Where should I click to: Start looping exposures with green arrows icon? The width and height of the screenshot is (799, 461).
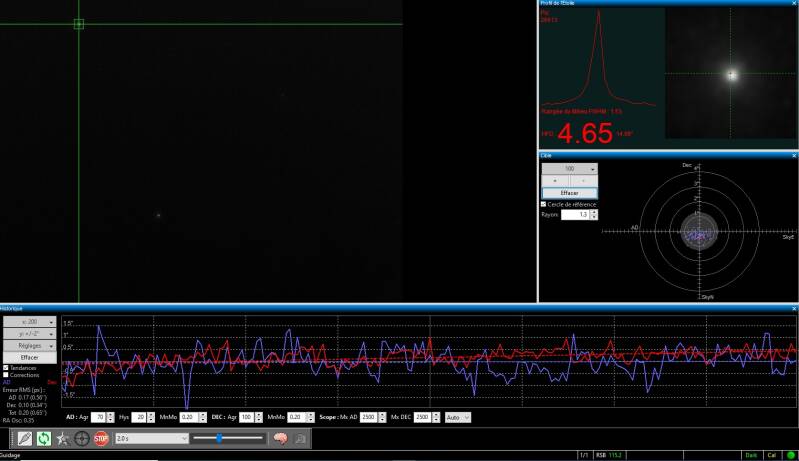click(44, 438)
